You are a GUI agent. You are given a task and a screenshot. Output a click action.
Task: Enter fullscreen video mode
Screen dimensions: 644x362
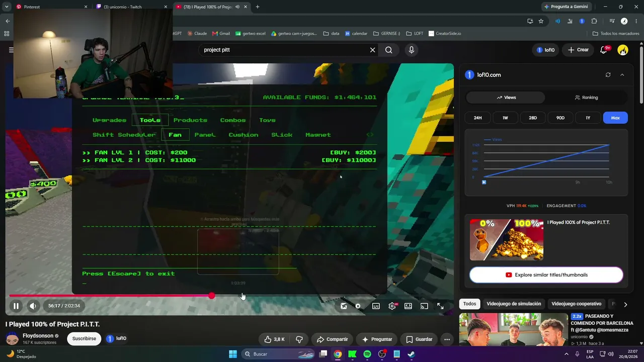[x=440, y=306]
